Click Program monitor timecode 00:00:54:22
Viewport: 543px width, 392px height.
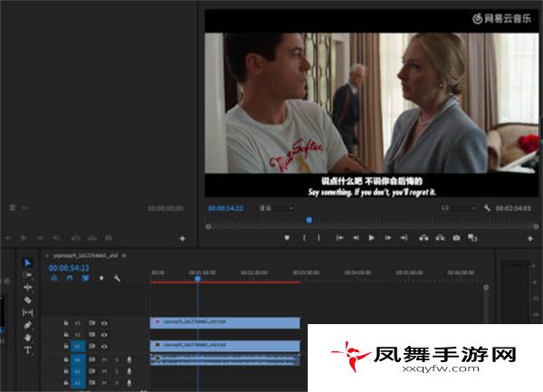coord(225,208)
